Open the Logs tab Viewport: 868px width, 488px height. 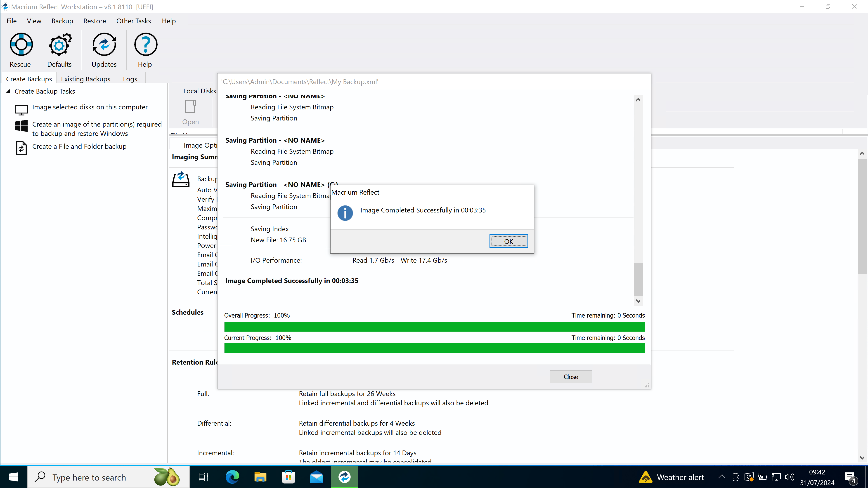(130, 79)
